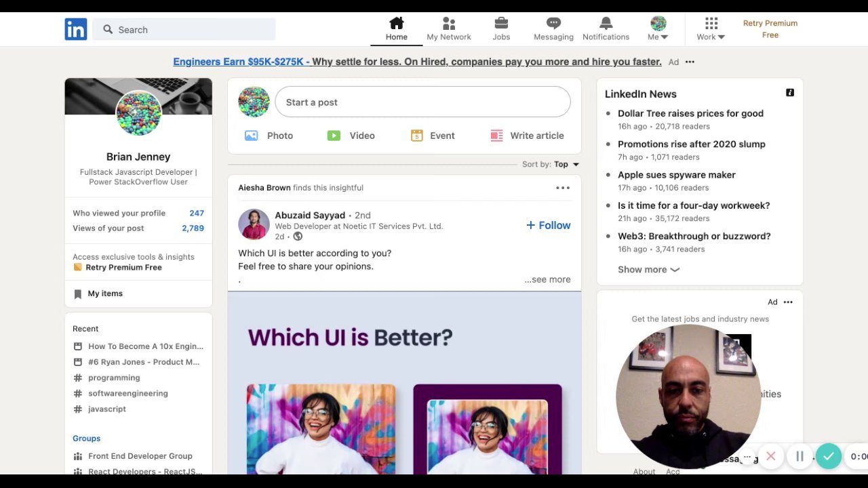Screen dimensions: 868x488
Task: Expand post text with see more
Action: (547, 279)
